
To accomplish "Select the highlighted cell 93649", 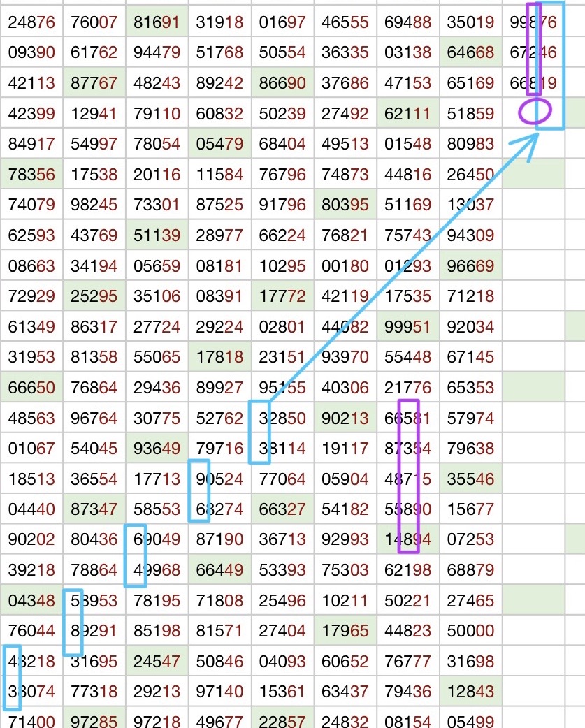I will (157, 449).
